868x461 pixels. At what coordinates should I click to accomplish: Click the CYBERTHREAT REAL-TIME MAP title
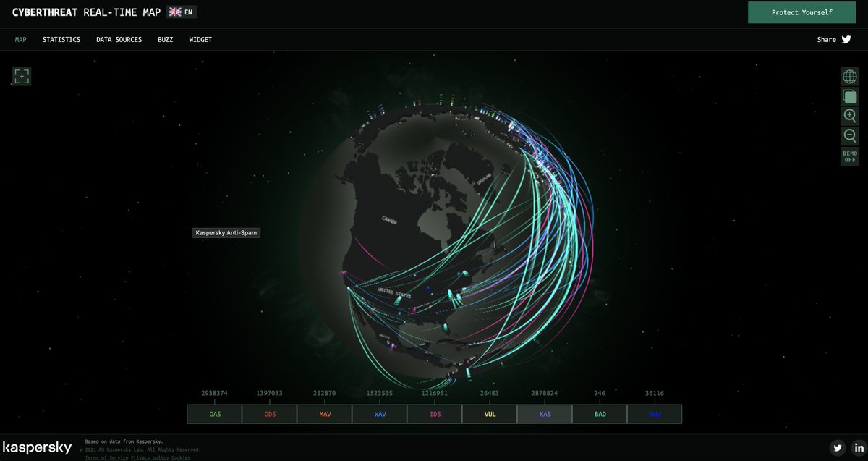(87, 12)
